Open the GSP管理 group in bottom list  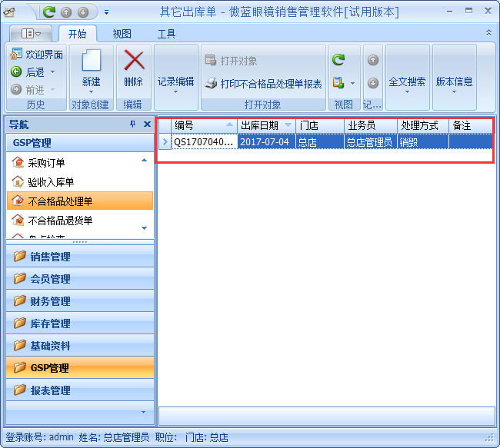[x=80, y=368]
